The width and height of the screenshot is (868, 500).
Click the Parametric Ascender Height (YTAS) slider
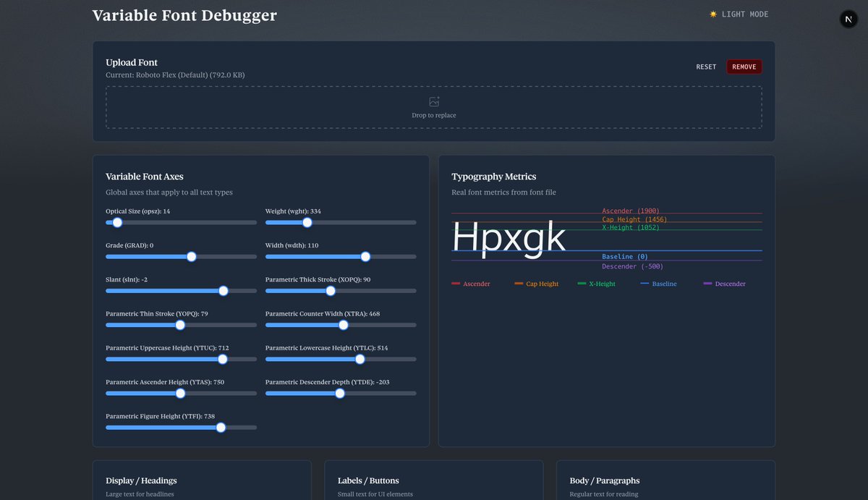(x=181, y=394)
